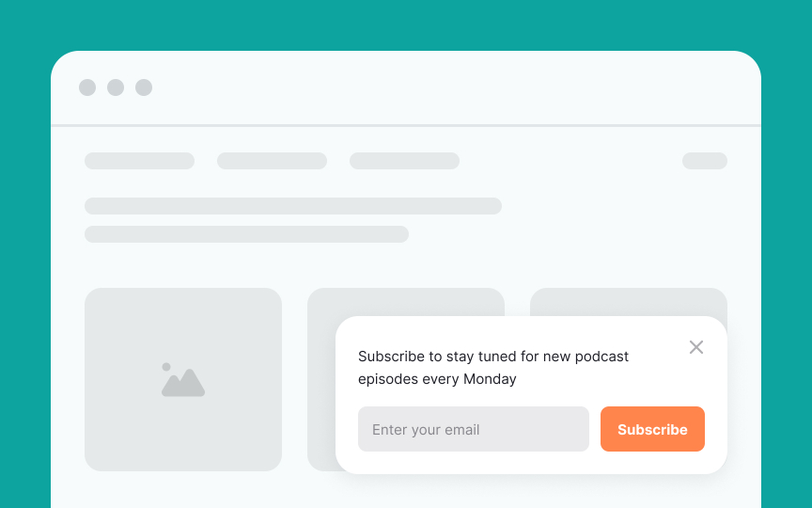Click the mountain image placeholder icon
This screenshot has height=508, width=812.
click(183, 380)
